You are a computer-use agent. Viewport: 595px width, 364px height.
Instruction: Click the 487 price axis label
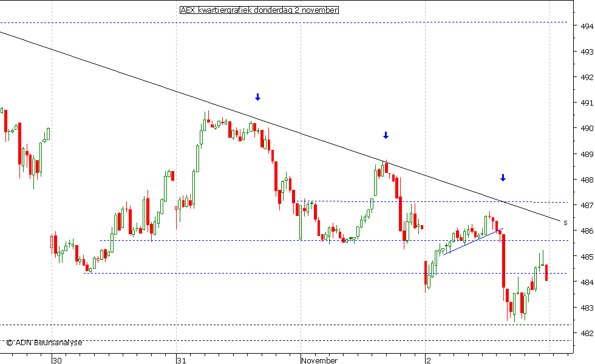[x=586, y=206]
